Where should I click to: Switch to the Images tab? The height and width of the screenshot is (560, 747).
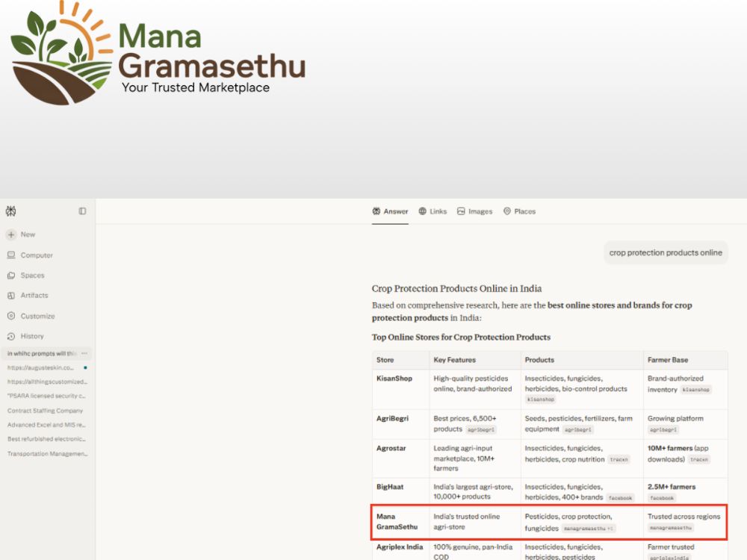click(474, 211)
